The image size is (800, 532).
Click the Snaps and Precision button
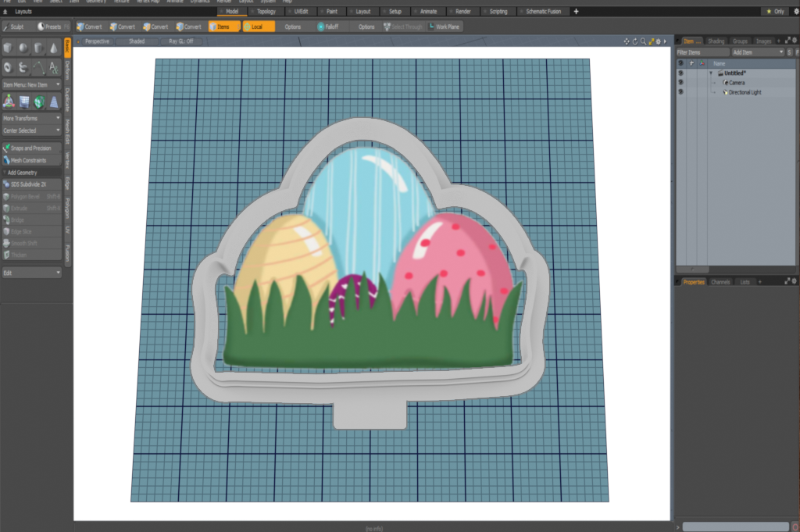31,148
